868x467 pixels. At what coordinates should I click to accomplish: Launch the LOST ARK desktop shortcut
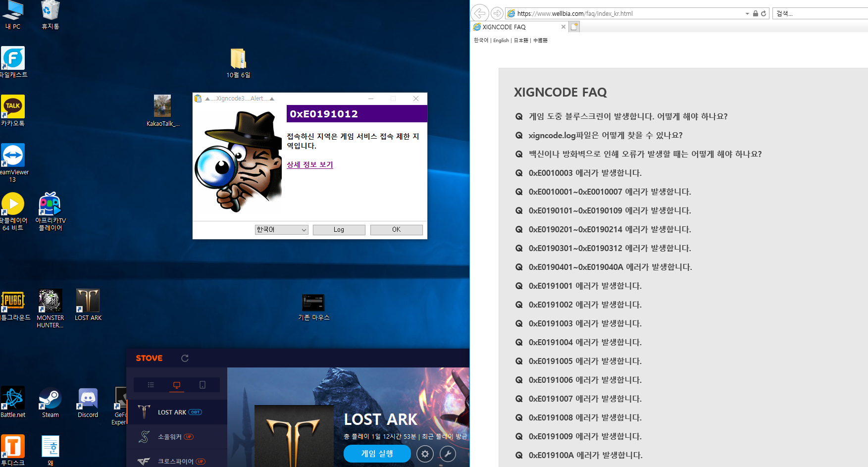(88, 305)
